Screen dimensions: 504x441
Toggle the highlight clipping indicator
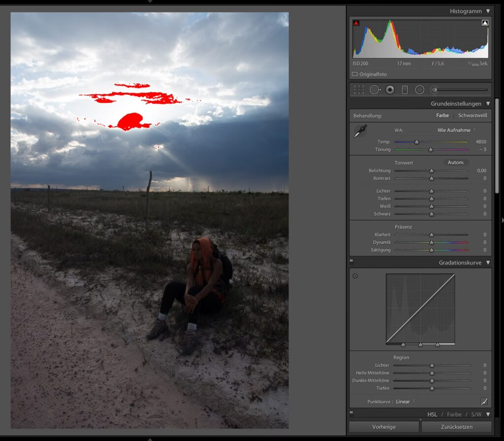pyautogui.click(x=485, y=23)
